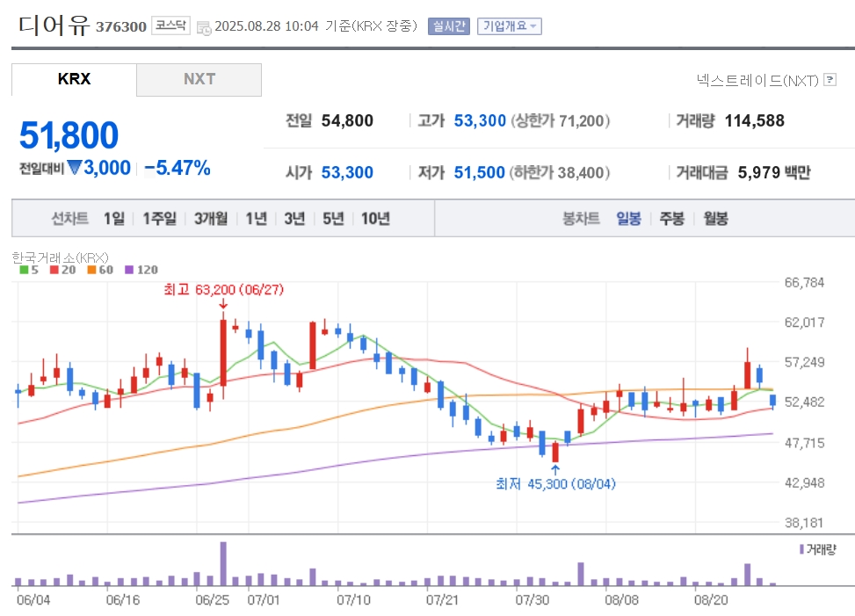855x616 pixels.
Task: Click the orange 60-day average legend square
Action: [x=91, y=269]
